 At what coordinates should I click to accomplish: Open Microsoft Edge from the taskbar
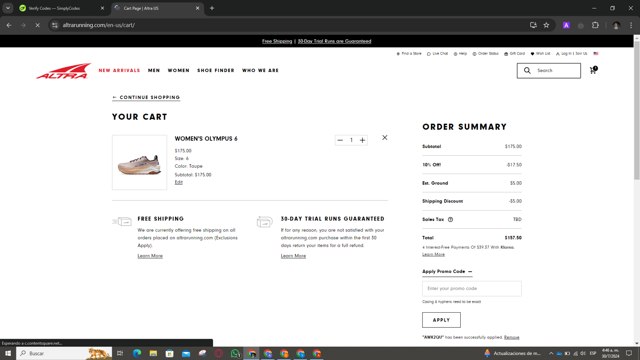(x=137, y=353)
